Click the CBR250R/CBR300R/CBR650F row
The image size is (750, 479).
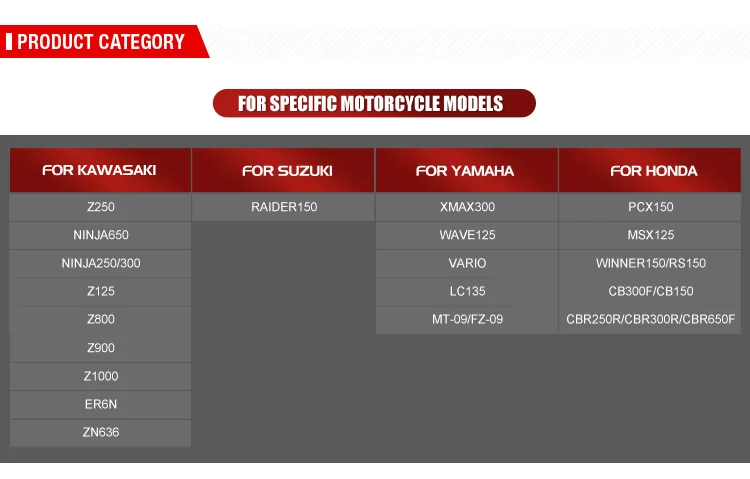(x=650, y=320)
